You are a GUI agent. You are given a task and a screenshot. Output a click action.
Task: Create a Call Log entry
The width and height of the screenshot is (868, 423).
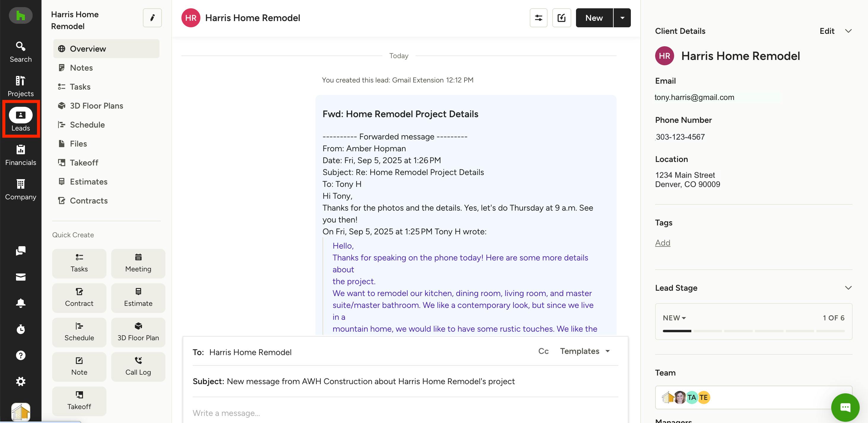point(138,367)
